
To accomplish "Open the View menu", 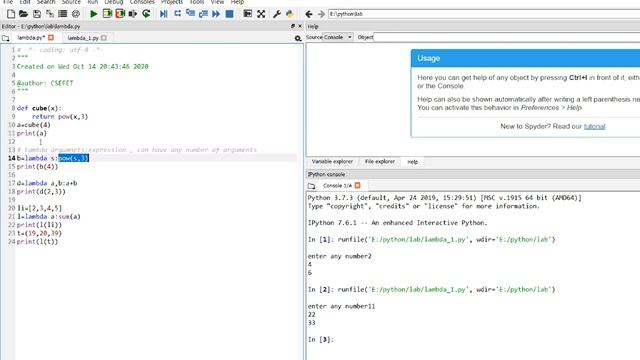I will (x=217, y=2).
